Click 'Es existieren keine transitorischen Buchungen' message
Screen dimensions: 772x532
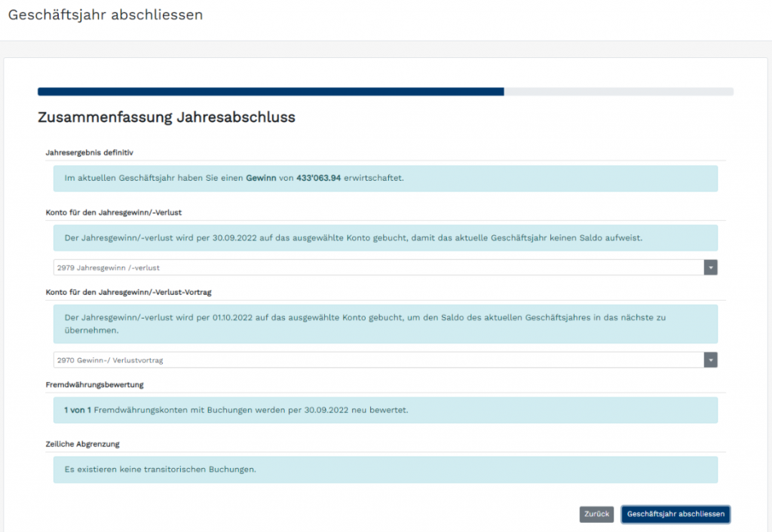pyautogui.click(x=385, y=469)
